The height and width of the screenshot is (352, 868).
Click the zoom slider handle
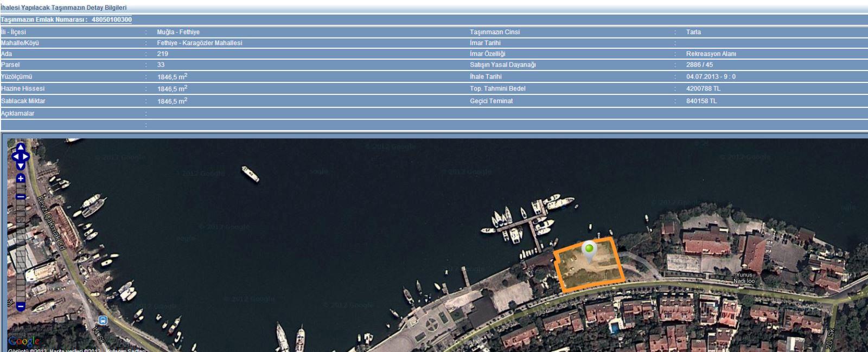point(21,196)
